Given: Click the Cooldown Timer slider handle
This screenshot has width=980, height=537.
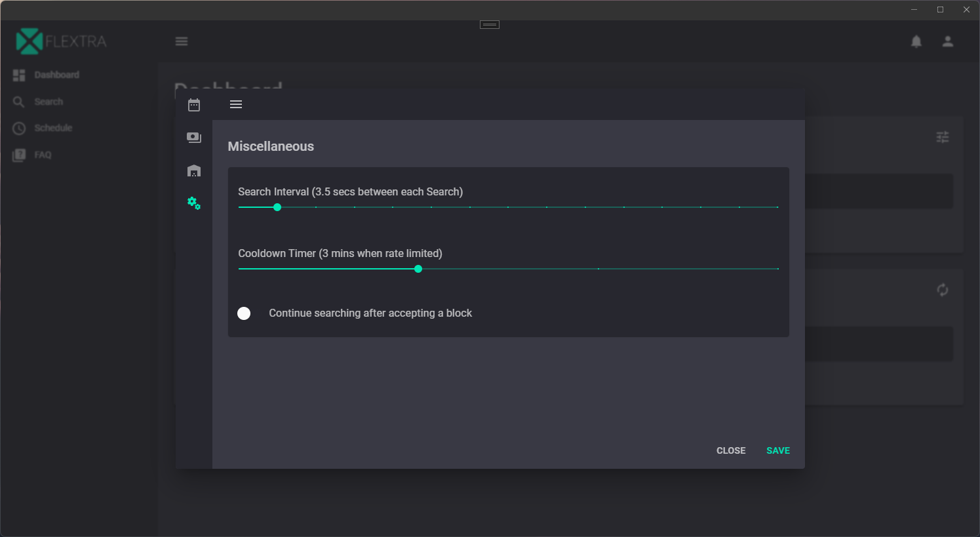Looking at the screenshot, I should point(418,269).
